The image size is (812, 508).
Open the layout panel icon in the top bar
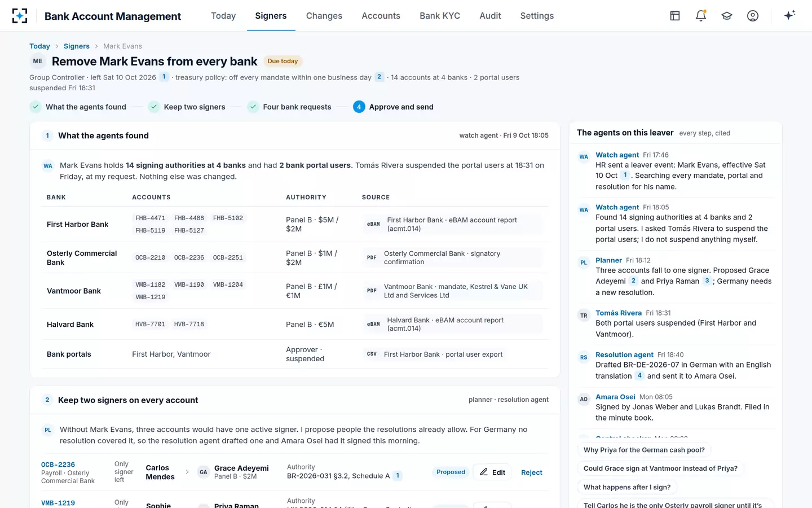pos(675,16)
